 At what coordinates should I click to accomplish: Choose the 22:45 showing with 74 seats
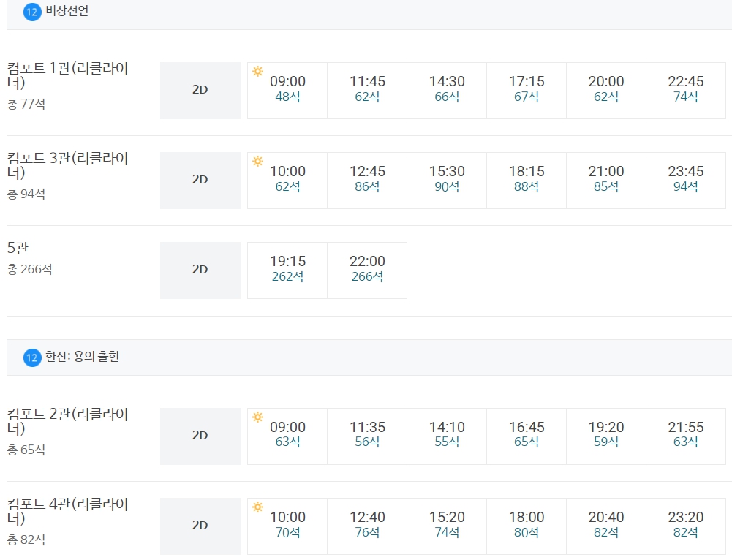pos(686,91)
